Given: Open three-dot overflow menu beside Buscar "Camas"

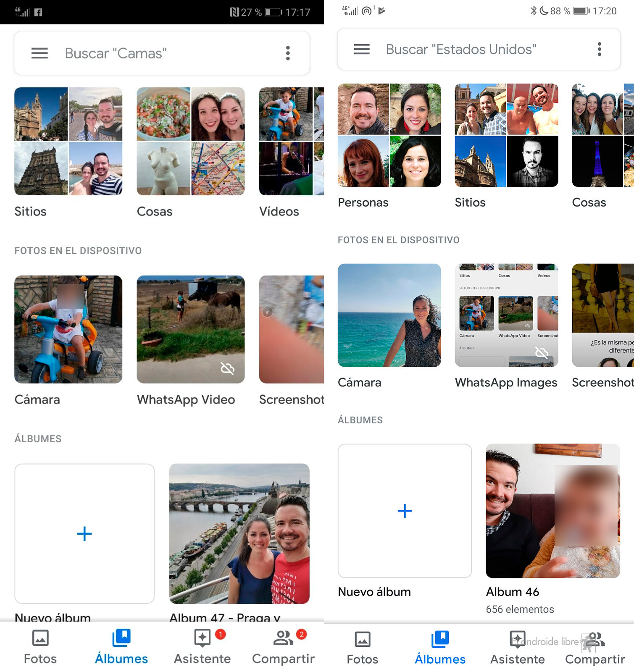Looking at the screenshot, I should 288,53.
